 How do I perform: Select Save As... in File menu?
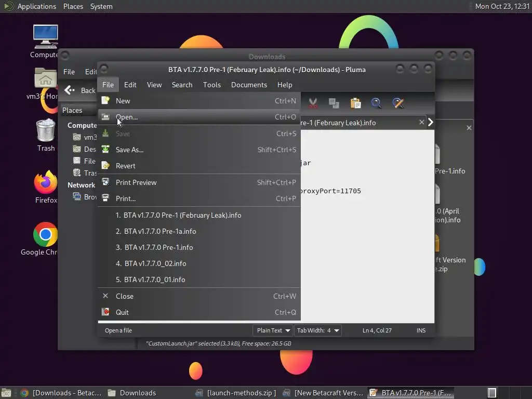click(x=199, y=150)
